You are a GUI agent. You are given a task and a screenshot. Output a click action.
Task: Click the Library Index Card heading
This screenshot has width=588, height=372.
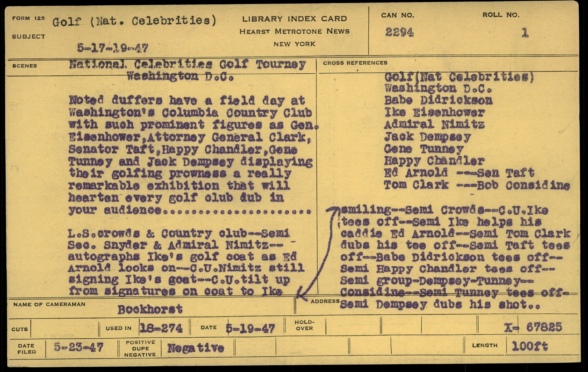click(x=294, y=19)
